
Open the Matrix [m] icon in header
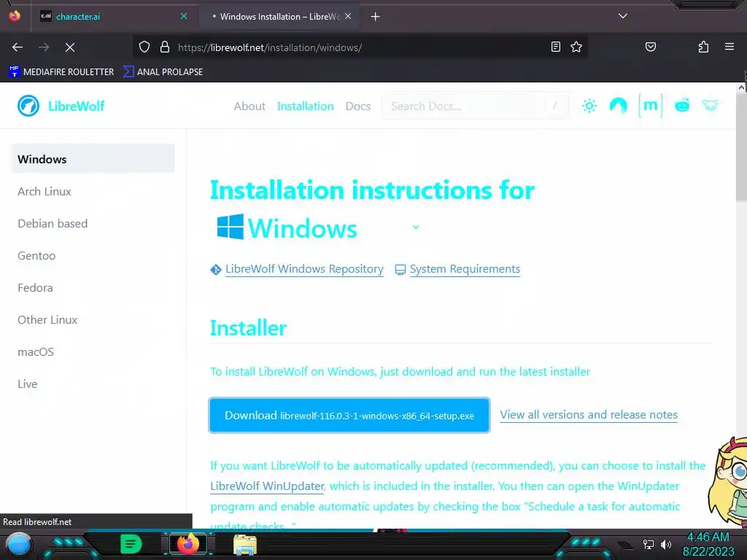pos(650,105)
